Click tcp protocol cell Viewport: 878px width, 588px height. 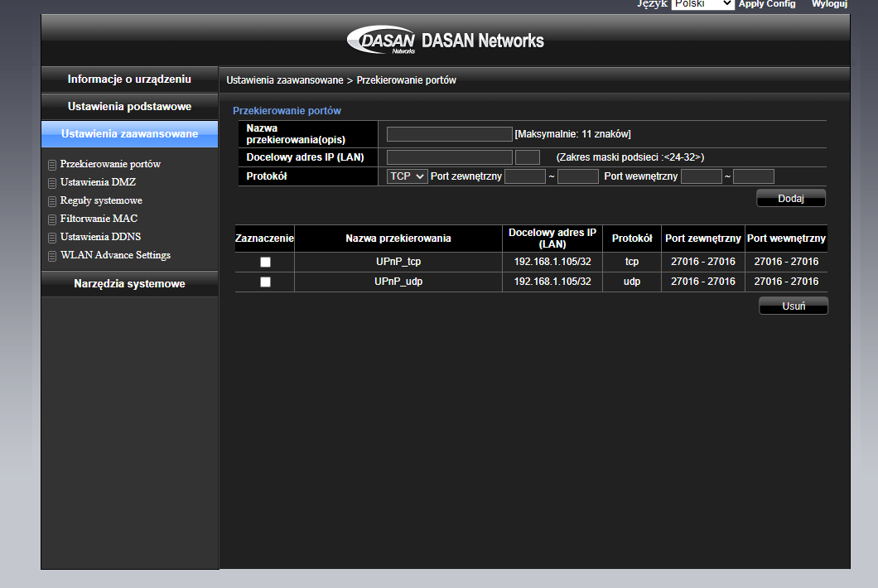(632, 262)
